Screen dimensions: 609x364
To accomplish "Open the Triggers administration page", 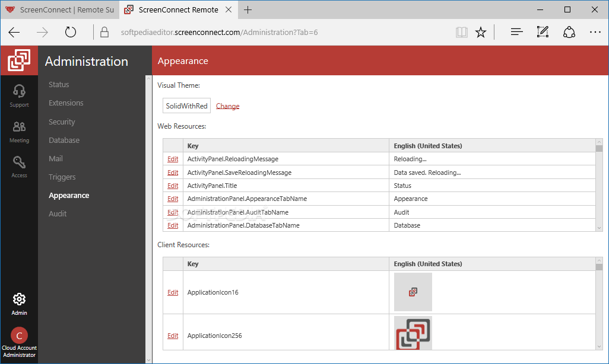I will (62, 177).
